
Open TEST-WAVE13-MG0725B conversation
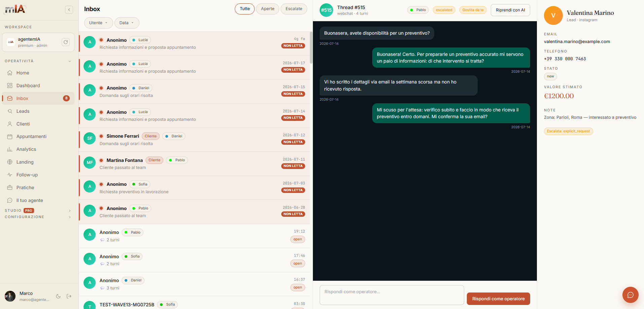point(194,303)
